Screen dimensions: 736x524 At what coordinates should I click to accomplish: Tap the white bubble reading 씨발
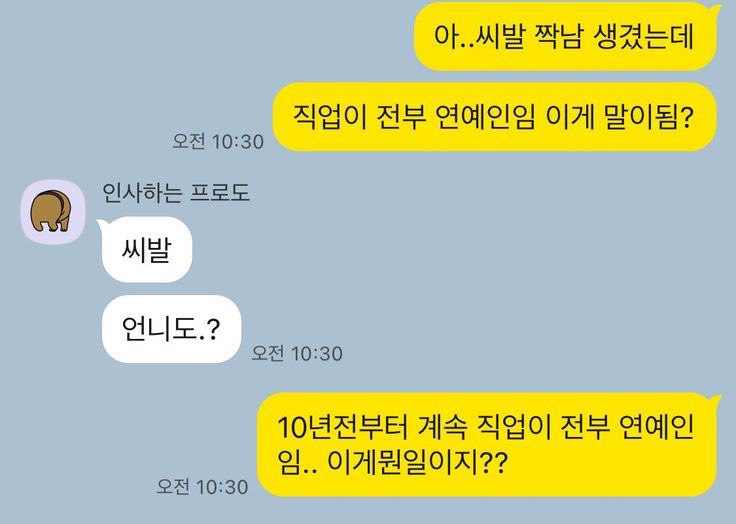click(x=147, y=249)
